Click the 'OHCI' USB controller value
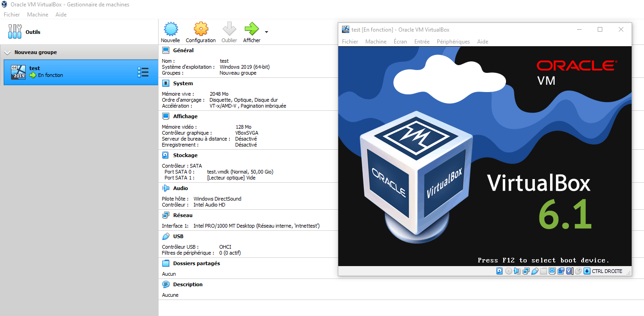644x316 pixels. pyautogui.click(x=225, y=247)
